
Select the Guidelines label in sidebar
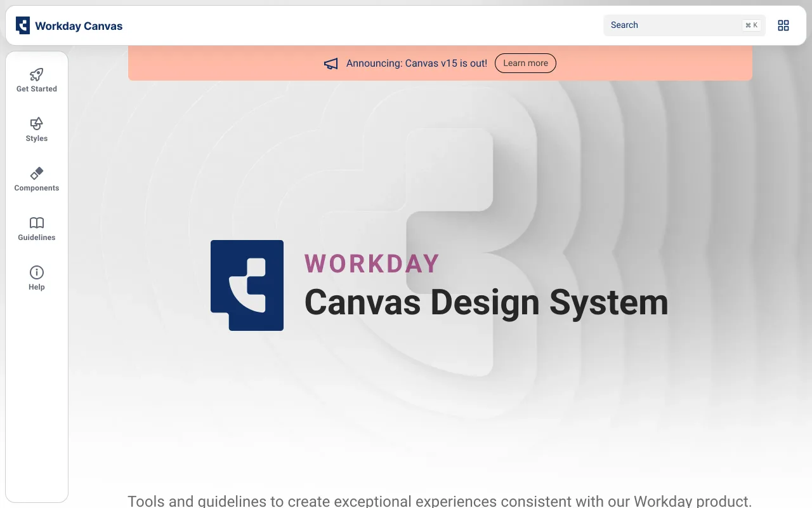(x=37, y=237)
